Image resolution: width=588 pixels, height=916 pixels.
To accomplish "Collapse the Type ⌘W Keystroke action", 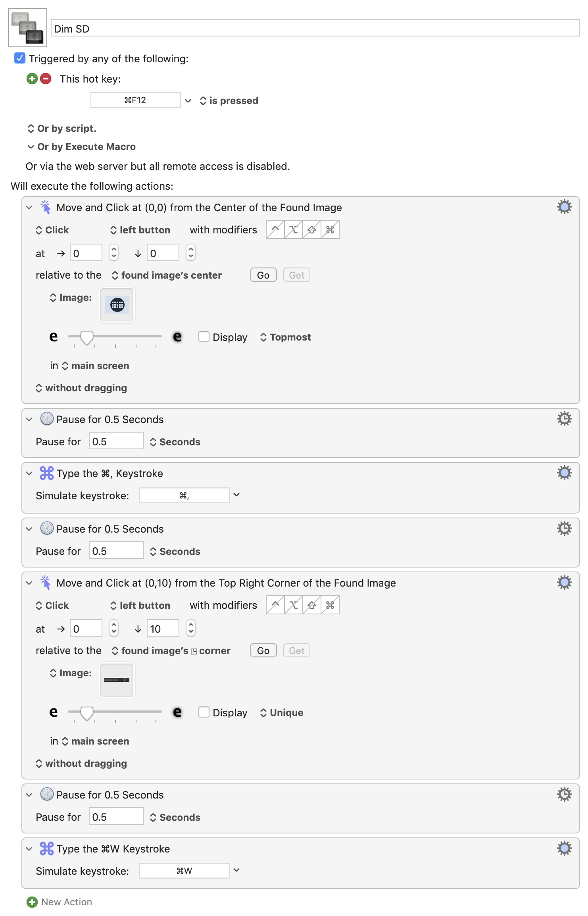I will point(29,849).
